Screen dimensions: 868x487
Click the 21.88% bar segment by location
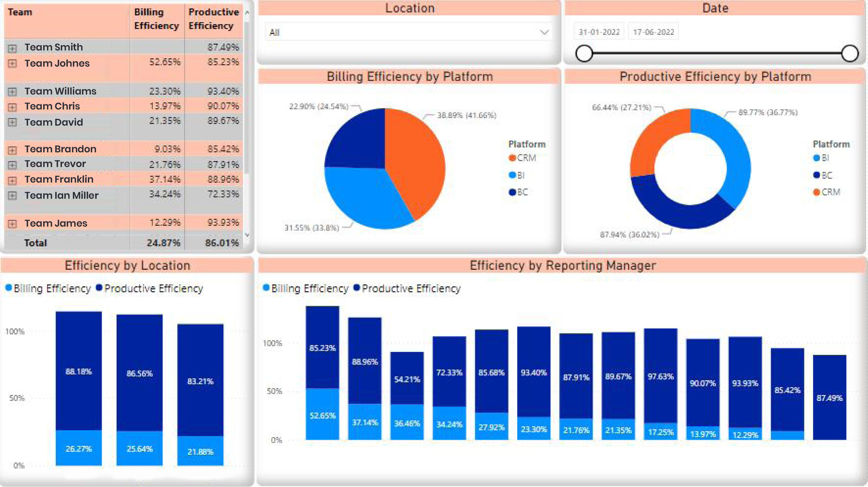200,451
